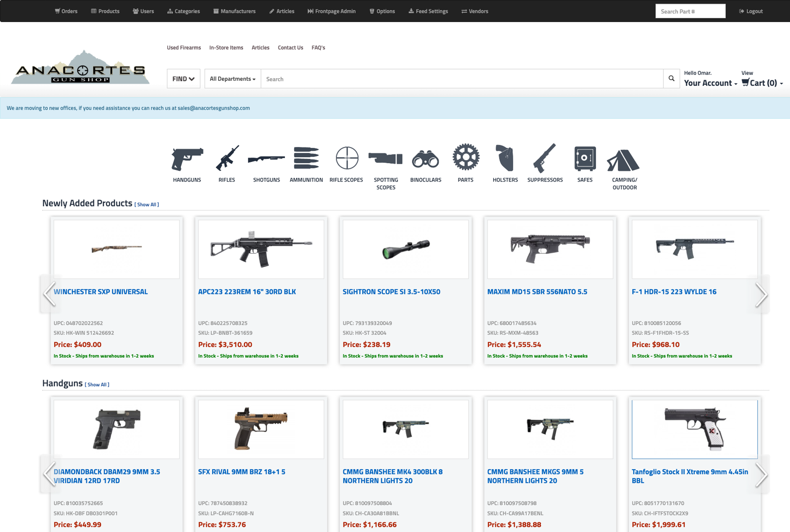790x532 pixels.
Task: Open Users in the admin bar
Action: tap(143, 11)
